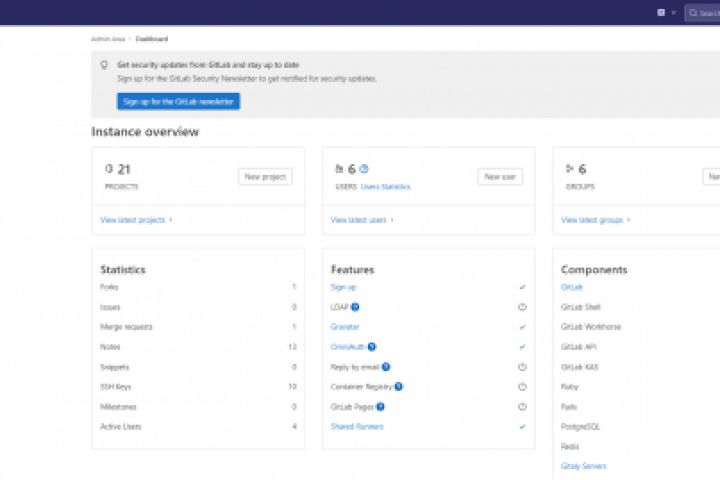Open the Gravatar feature link
Viewport: 720px width, 480px height.
pyautogui.click(x=344, y=327)
